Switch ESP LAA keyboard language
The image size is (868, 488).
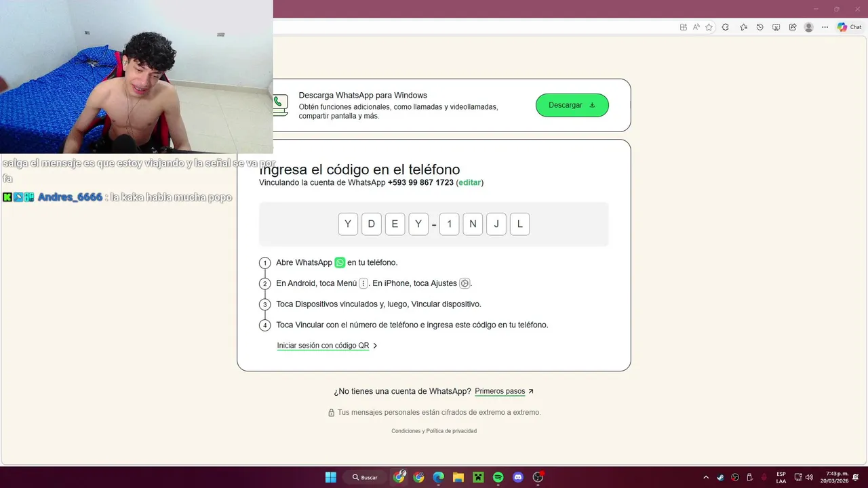[781, 477]
